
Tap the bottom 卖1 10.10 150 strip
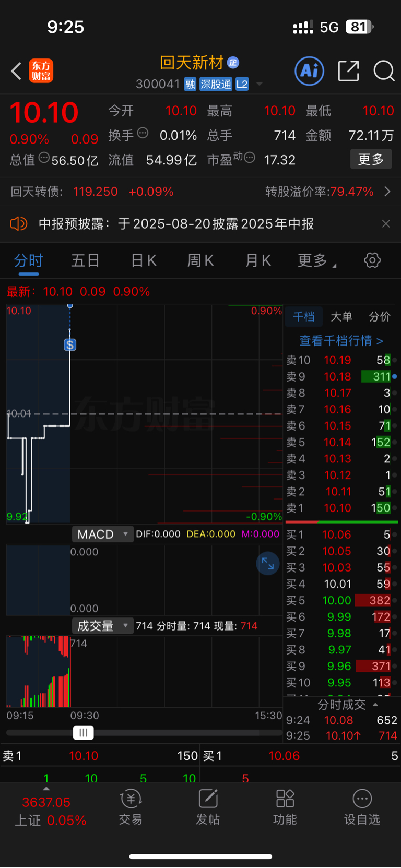pyautogui.click(x=100, y=756)
